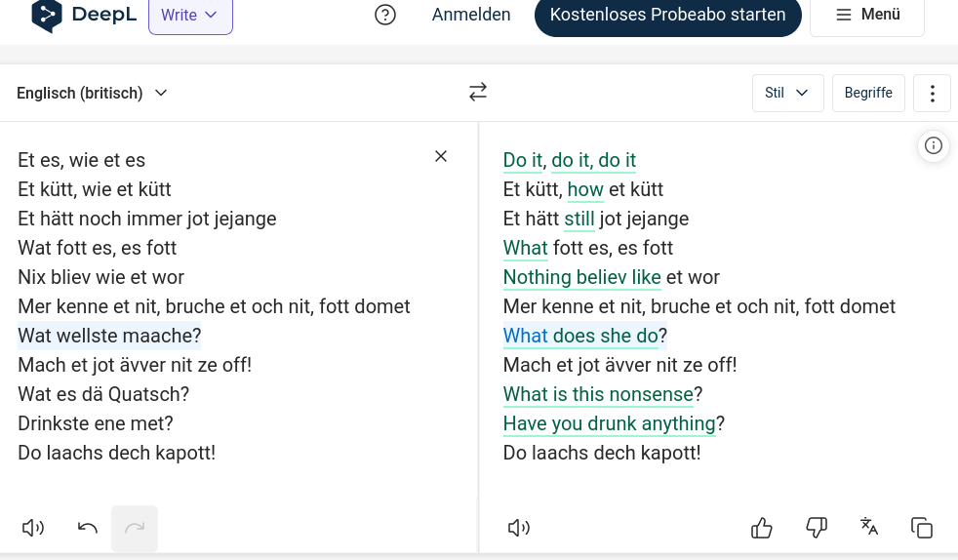This screenshot has height=560, width=958.
Task: Expand the Write mode dropdown
Action: (x=190, y=15)
